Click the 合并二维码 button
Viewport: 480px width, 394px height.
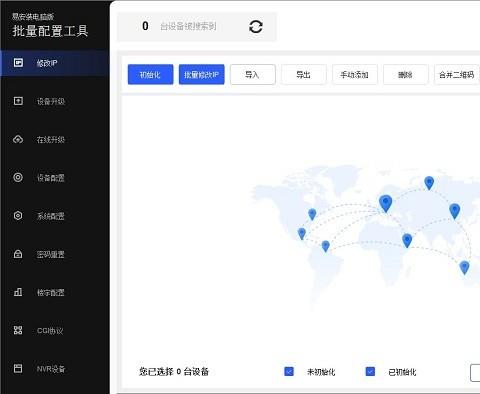click(x=457, y=74)
